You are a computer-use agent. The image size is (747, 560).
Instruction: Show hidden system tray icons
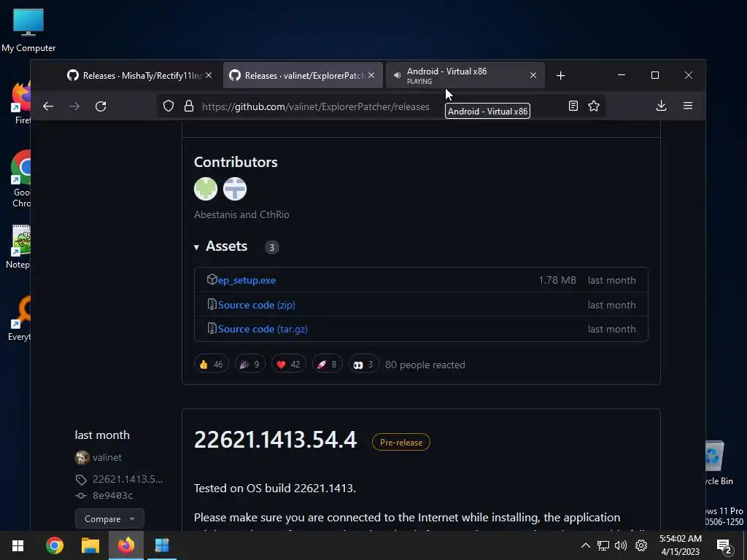[x=586, y=545]
